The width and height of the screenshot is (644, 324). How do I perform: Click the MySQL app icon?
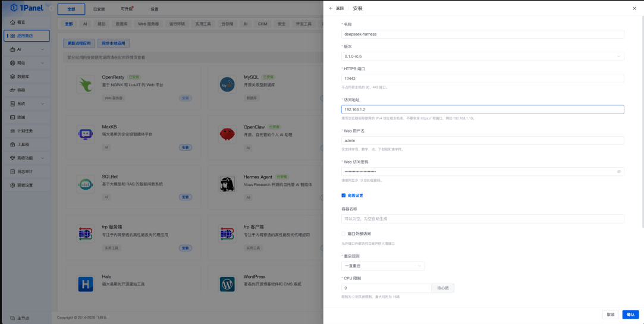(227, 84)
